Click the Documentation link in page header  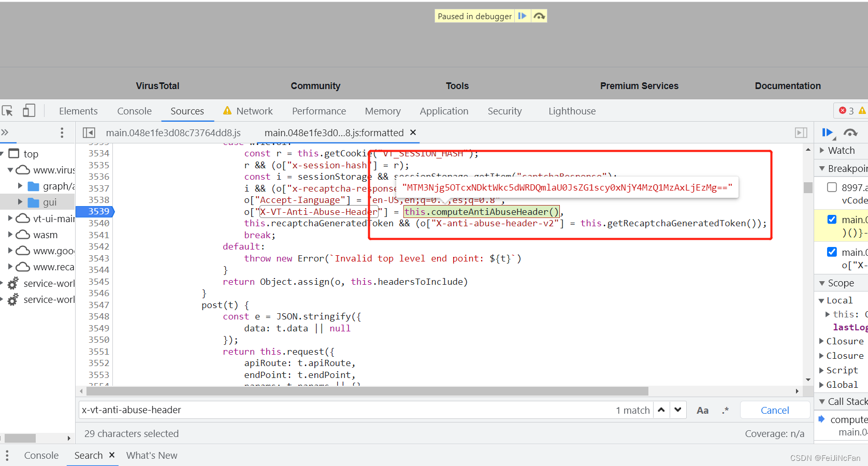[x=787, y=86]
